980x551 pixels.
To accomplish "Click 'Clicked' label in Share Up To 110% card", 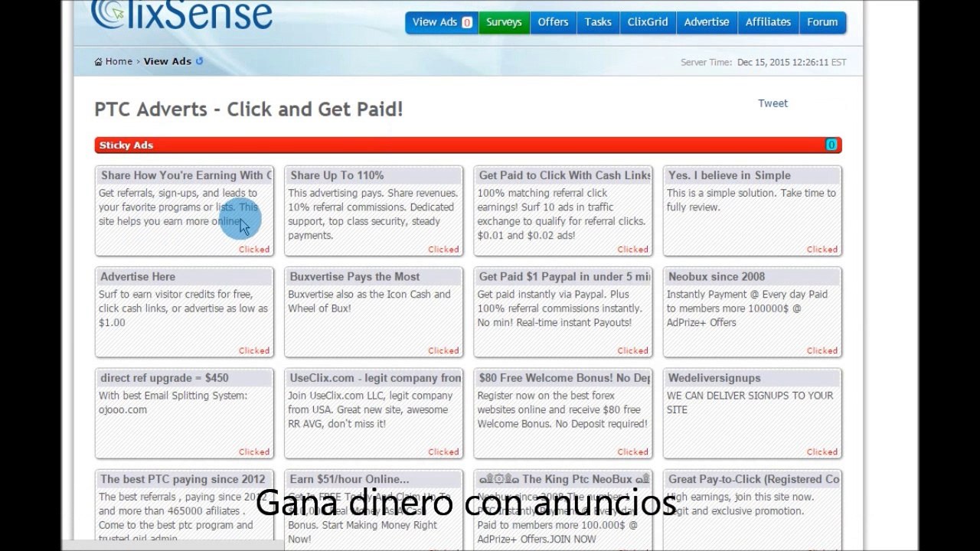I will point(443,249).
